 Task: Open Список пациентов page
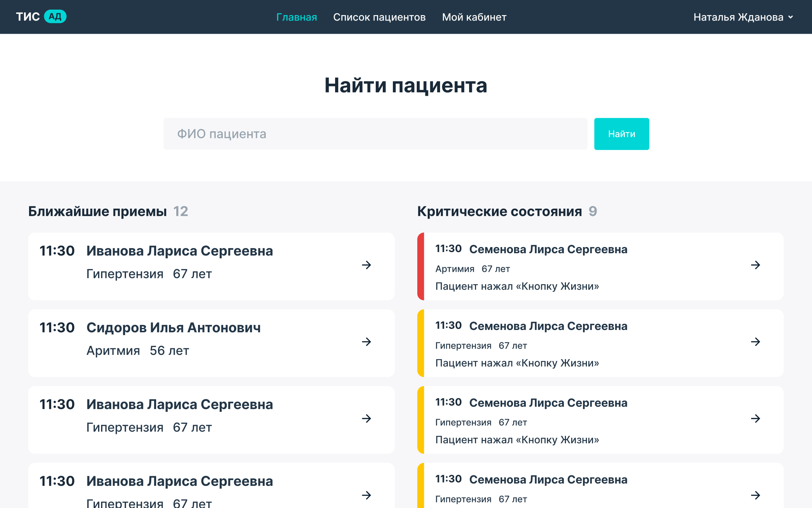click(x=379, y=17)
